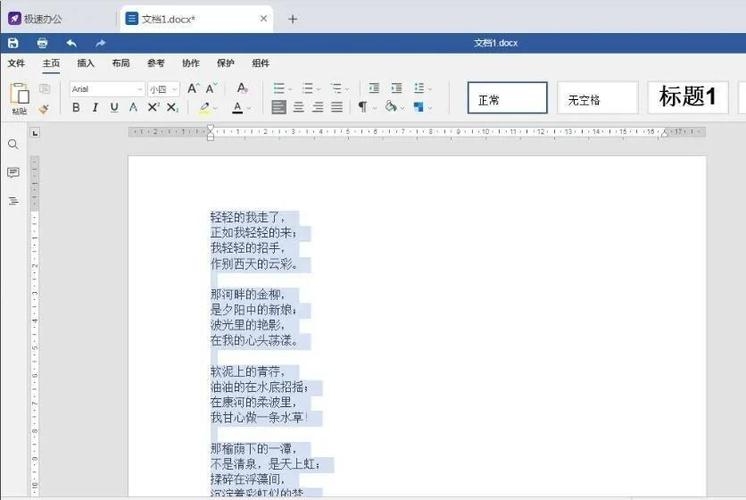Click the Copy icon beside Paste

(44, 89)
